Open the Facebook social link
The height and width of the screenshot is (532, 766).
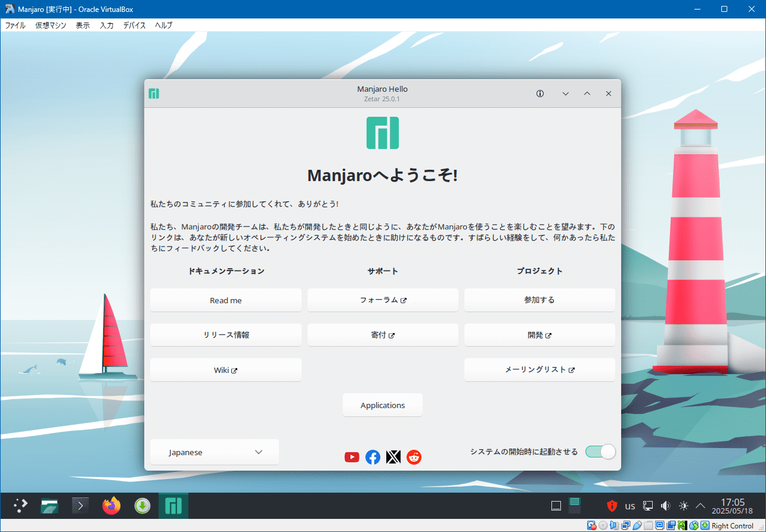(373, 457)
